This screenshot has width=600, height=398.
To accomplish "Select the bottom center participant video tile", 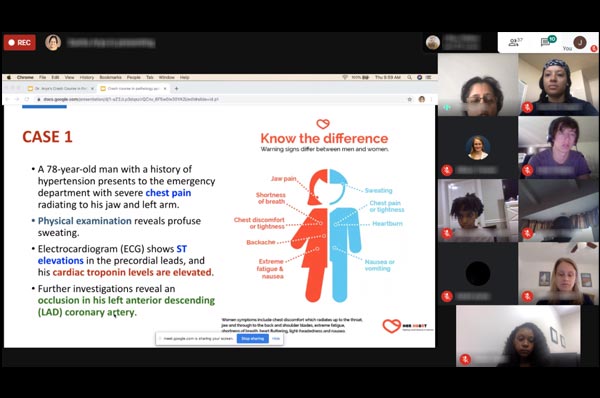I will click(518, 336).
